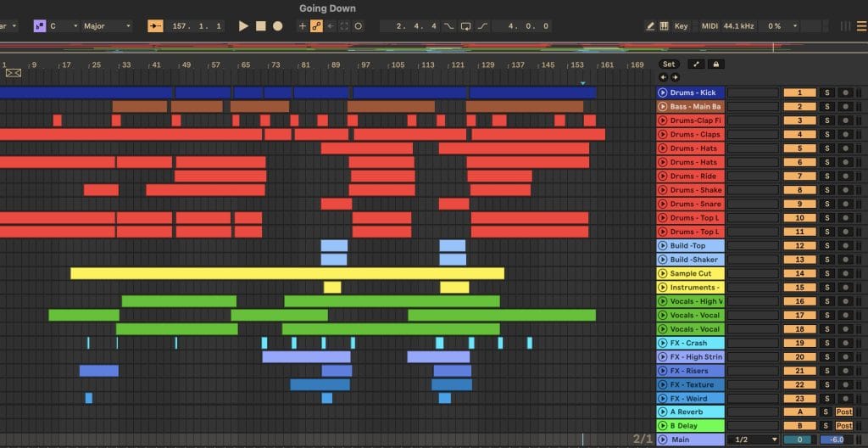The width and height of the screenshot is (868, 448).
Task: Click the Draw Mode pencil icon
Action: coord(650,26)
